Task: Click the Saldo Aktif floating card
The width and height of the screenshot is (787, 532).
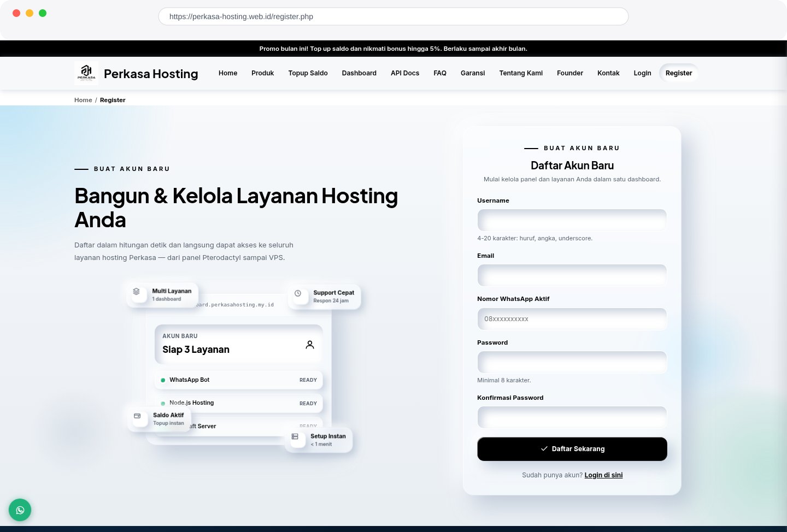Action: click(159, 419)
